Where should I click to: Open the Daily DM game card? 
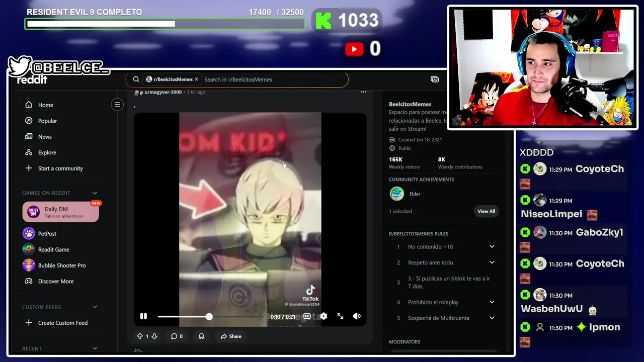pos(60,212)
